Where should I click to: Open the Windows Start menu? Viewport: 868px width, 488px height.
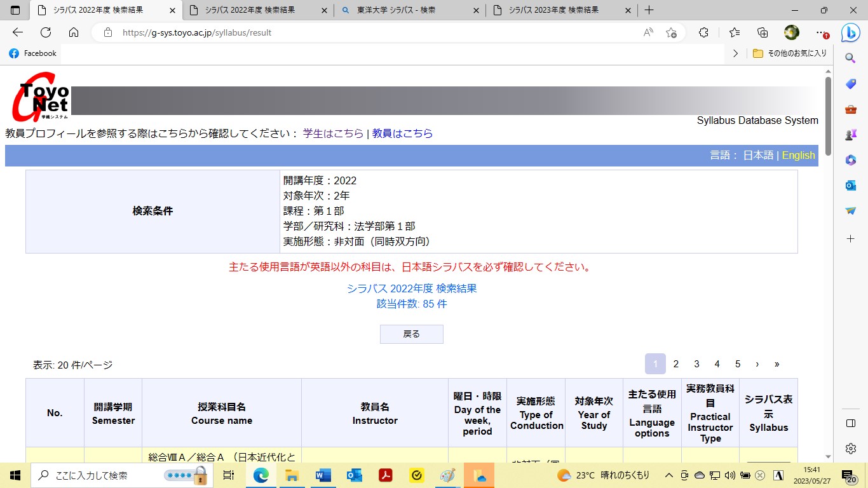(x=15, y=475)
